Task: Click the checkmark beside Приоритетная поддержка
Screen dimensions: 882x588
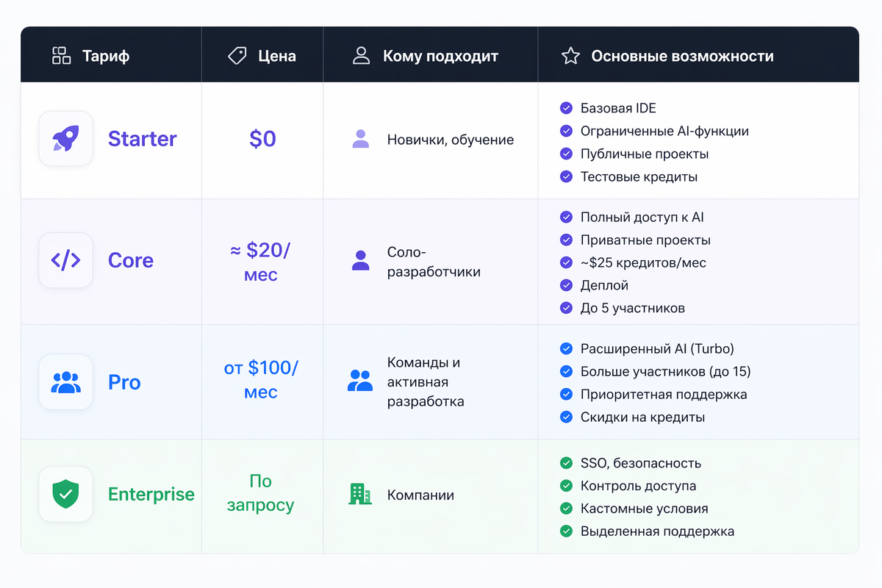Action: pos(566,394)
